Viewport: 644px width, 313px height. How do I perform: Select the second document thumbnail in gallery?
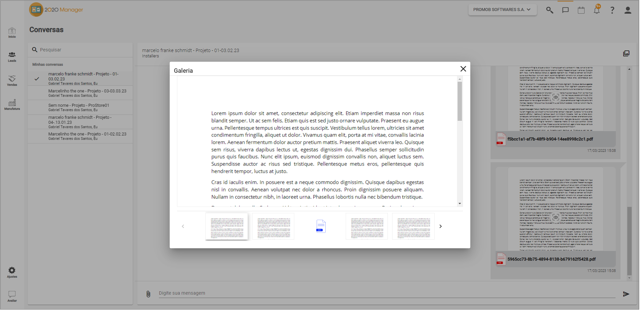(273, 226)
